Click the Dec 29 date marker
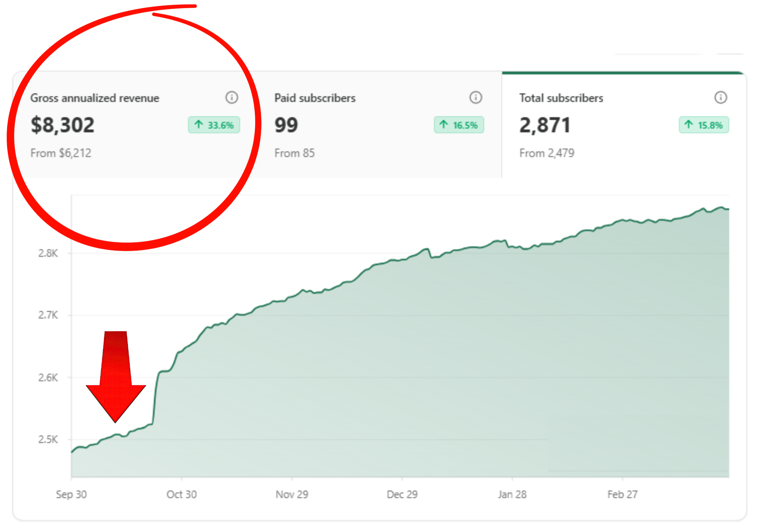This screenshot has height=532, width=757. click(402, 494)
